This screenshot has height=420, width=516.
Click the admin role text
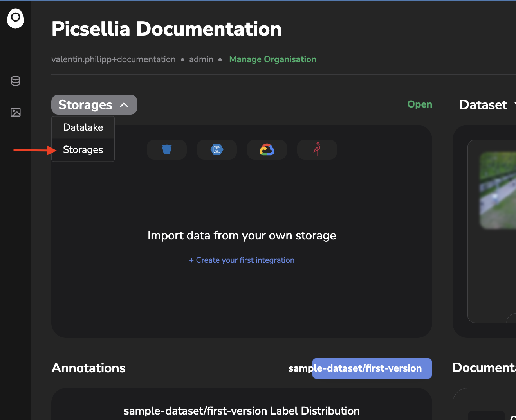tap(201, 59)
